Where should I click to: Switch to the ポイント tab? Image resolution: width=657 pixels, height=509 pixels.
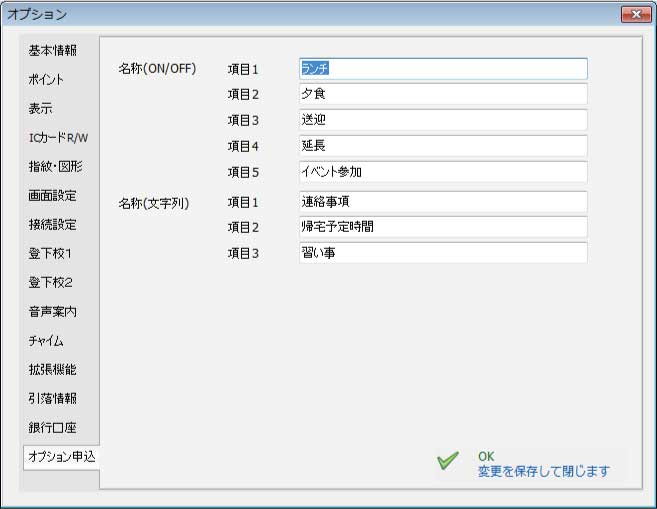pyautogui.click(x=47, y=79)
